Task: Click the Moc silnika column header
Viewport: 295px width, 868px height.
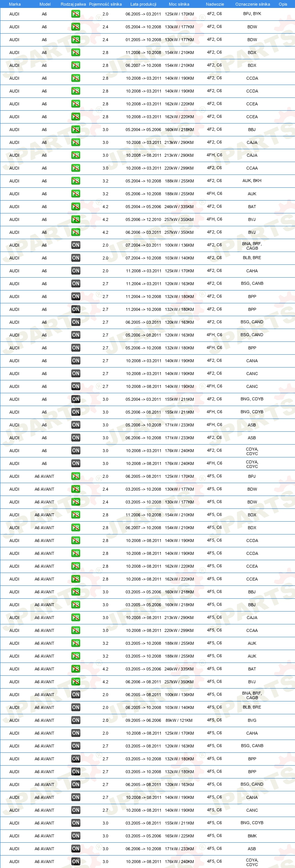Action: (179, 4)
